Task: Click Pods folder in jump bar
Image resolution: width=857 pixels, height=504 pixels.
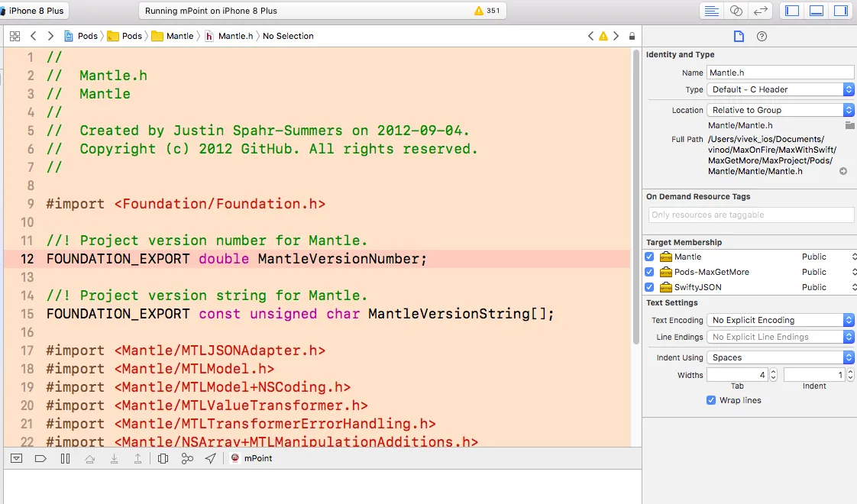Action: coord(125,36)
